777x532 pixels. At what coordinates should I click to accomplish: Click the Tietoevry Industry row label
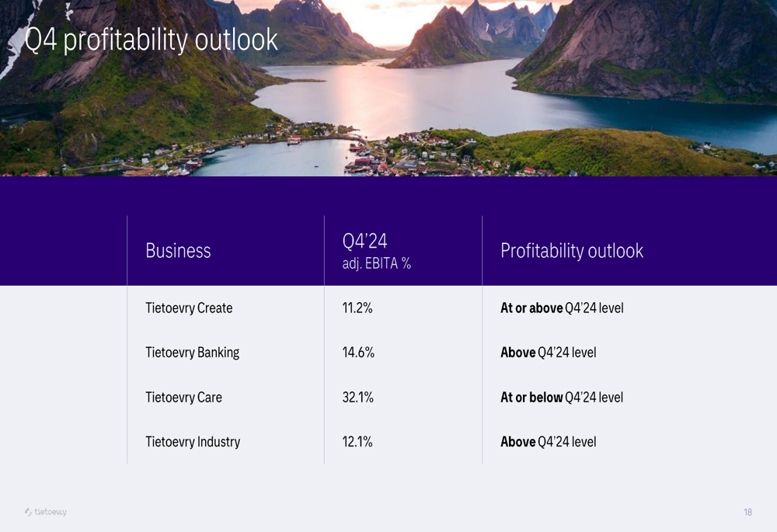pyautogui.click(x=193, y=442)
